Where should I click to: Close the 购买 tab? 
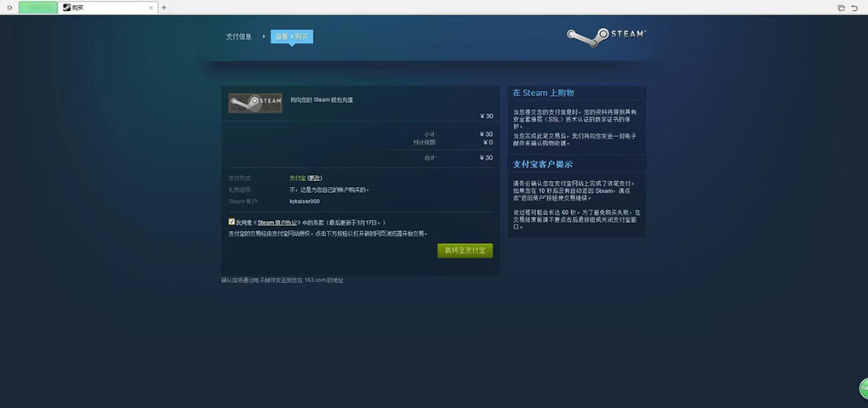click(151, 8)
